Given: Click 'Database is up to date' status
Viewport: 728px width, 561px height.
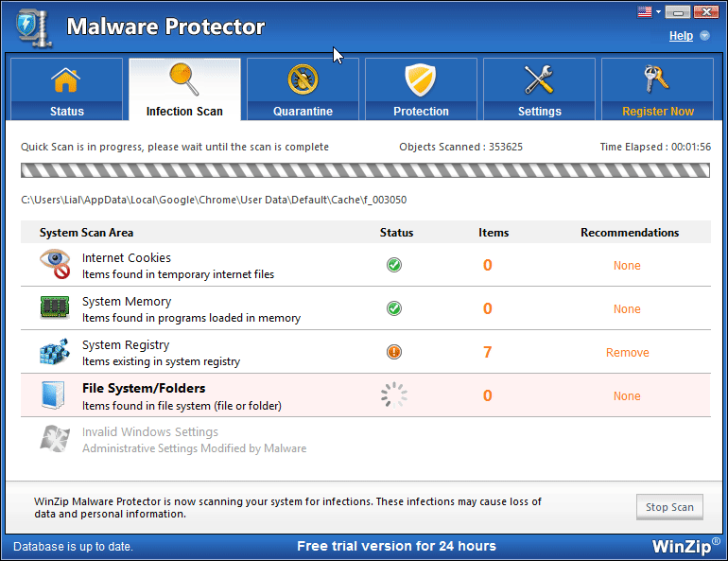Looking at the screenshot, I should click(73, 547).
